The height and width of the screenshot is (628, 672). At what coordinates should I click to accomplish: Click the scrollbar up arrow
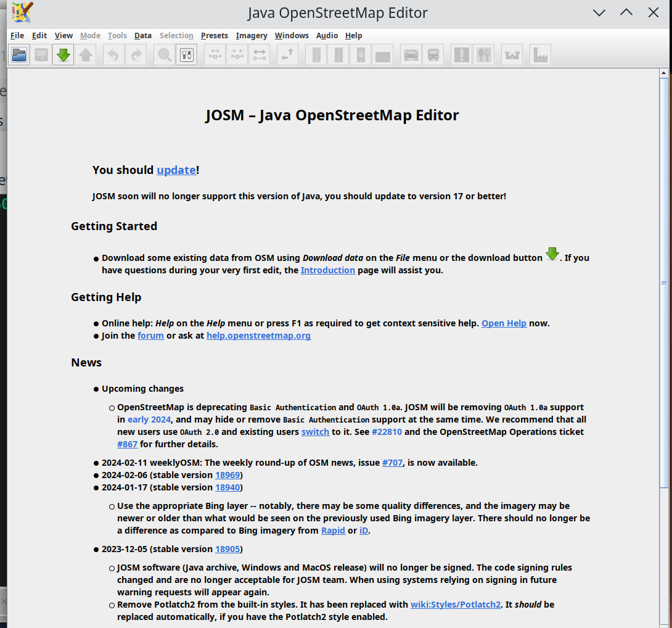pyautogui.click(x=664, y=73)
